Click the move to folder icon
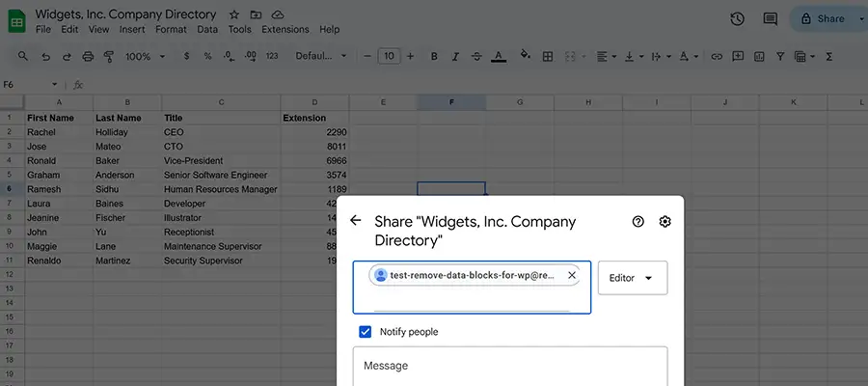 (x=256, y=14)
